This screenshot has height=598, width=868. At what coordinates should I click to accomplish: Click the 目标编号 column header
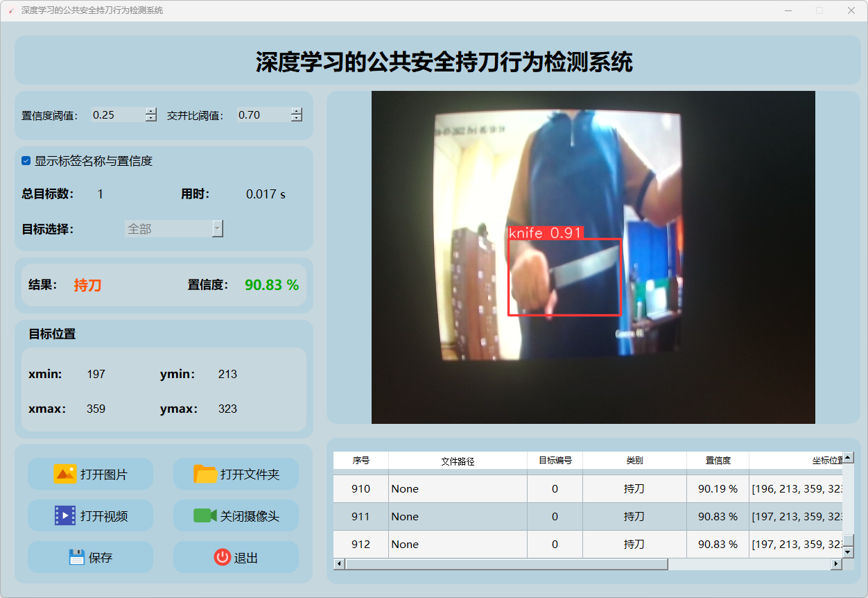[x=555, y=461]
